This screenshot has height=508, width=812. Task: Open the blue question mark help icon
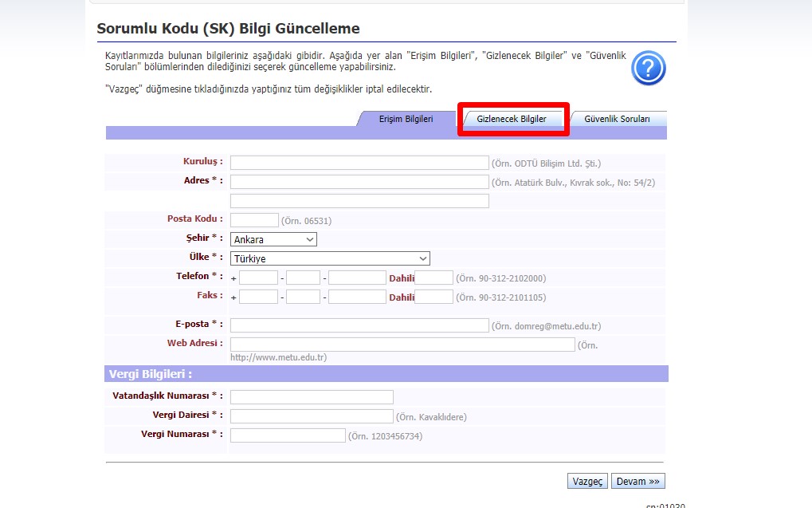click(x=649, y=68)
